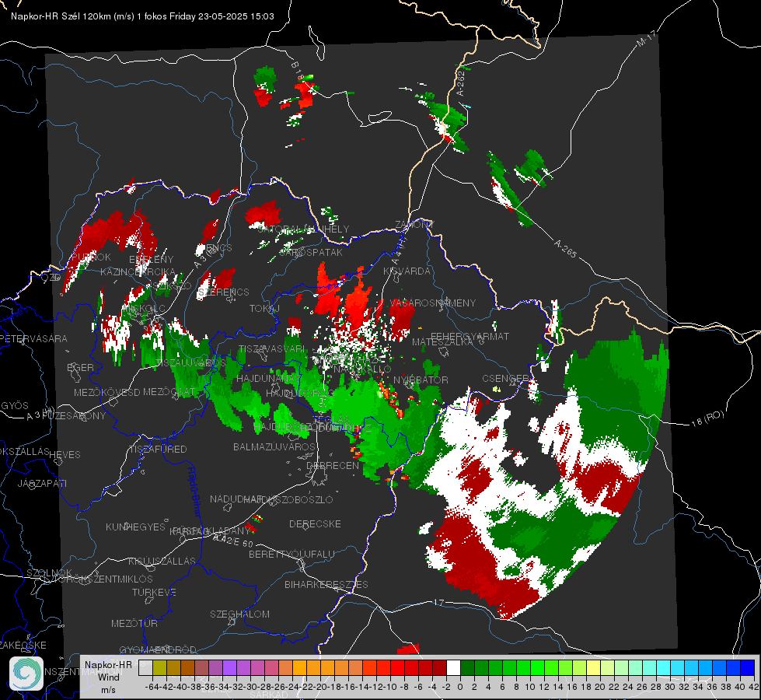Click the MÁTÉSZALKA town label

(442, 342)
